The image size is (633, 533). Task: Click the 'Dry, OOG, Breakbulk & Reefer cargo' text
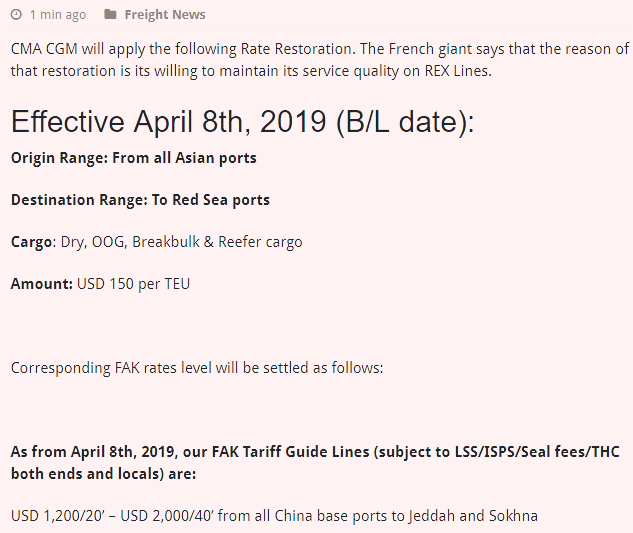(x=181, y=242)
